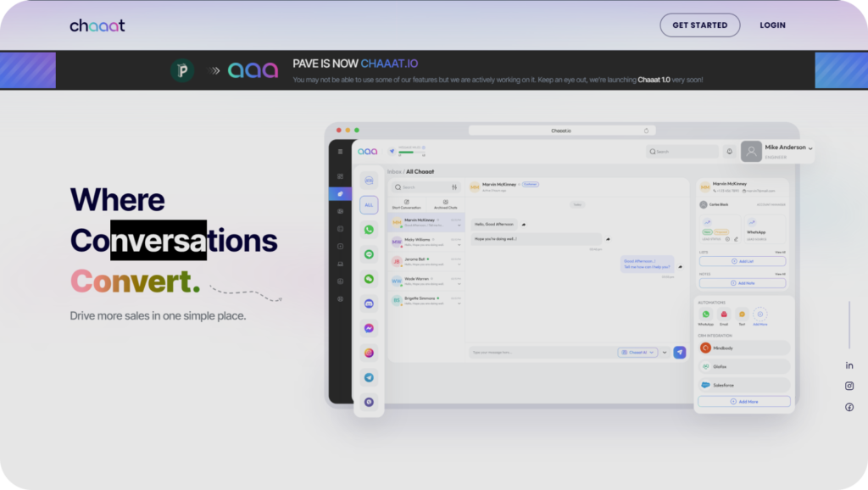The width and height of the screenshot is (868, 490).
Task: Open the Facebook social icon
Action: tap(849, 407)
